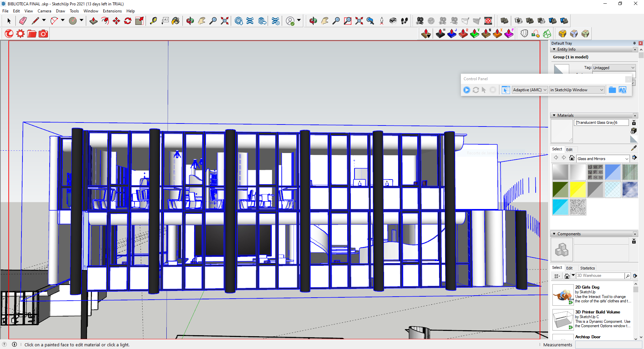The height and width of the screenshot is (349, 644).
Task: Select the Circle shape tool
Action: [73, 21]
